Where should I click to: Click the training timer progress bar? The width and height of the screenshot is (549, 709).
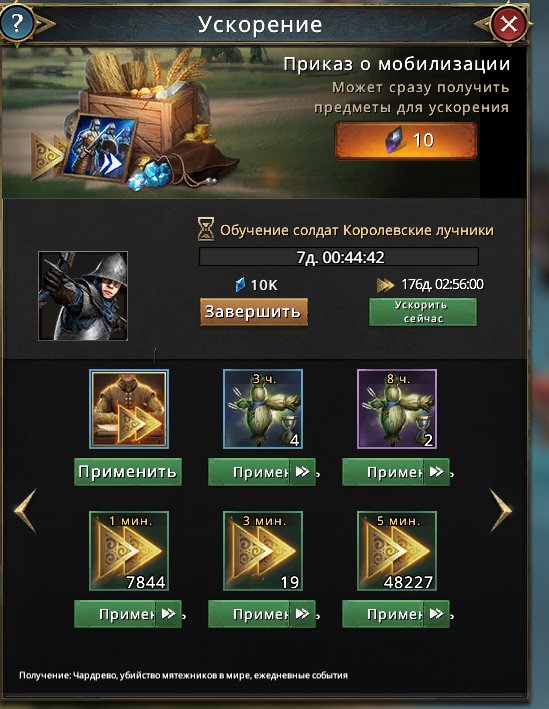pyautogui.click(x=339, y=257)
